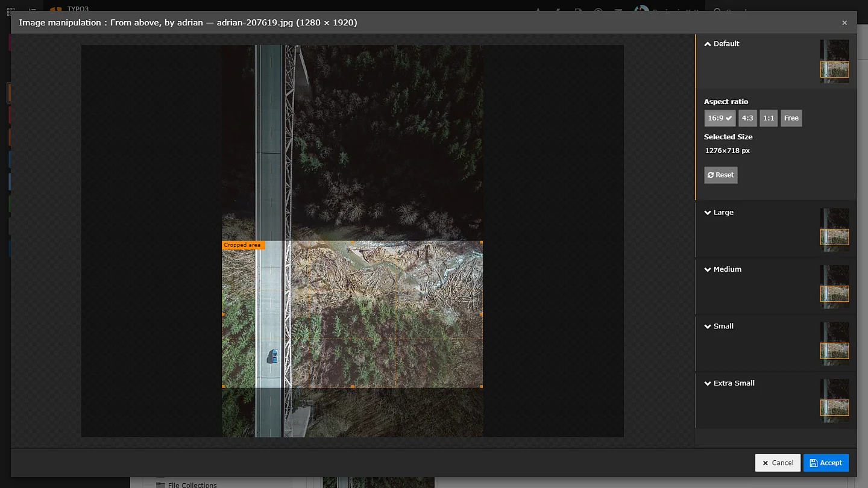Select the 16:9 aspect ratio

pos(720,118)
